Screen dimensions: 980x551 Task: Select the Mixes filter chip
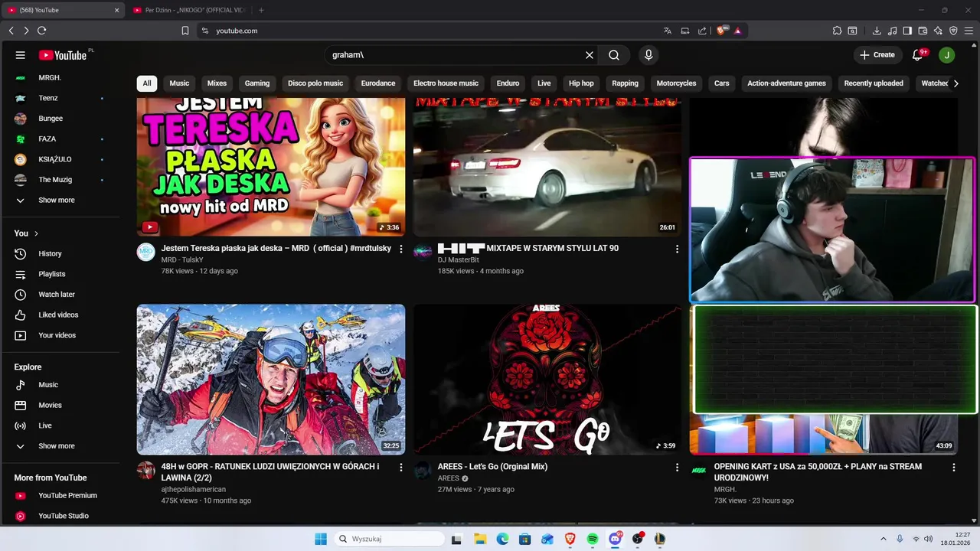[x=217, y=83]
